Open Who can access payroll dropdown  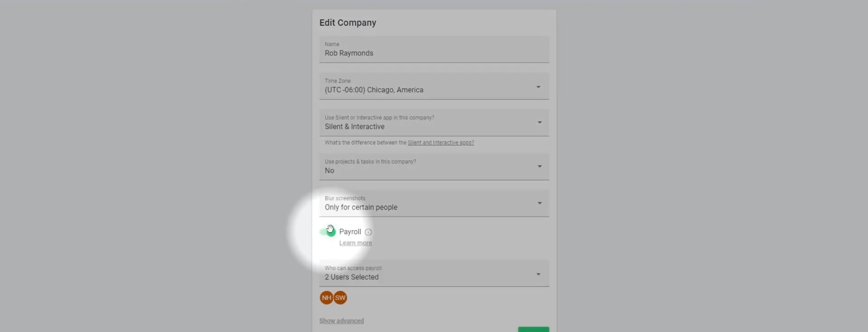tap(434, 273)
